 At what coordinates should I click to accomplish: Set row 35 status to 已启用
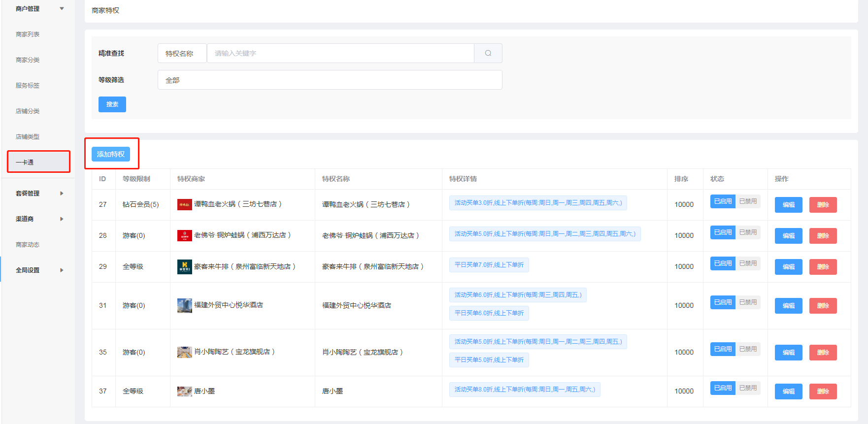coord(723,349)
